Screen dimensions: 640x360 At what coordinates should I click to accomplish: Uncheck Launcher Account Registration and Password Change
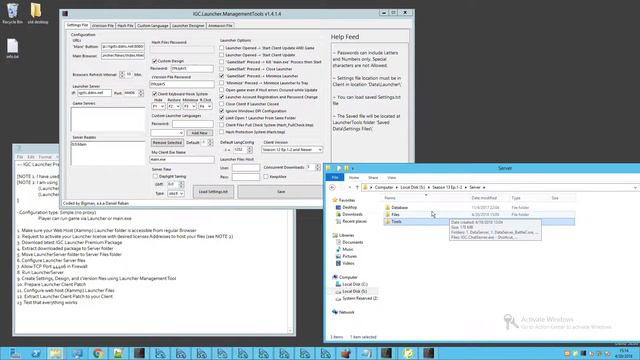[x=222, y=97]
